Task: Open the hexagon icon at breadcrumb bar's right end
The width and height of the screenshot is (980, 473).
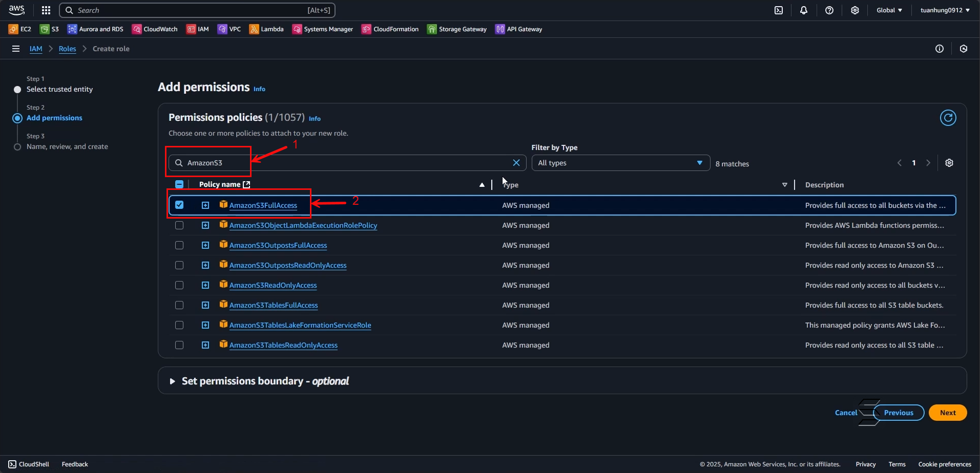Action: [x=964, y=49]
